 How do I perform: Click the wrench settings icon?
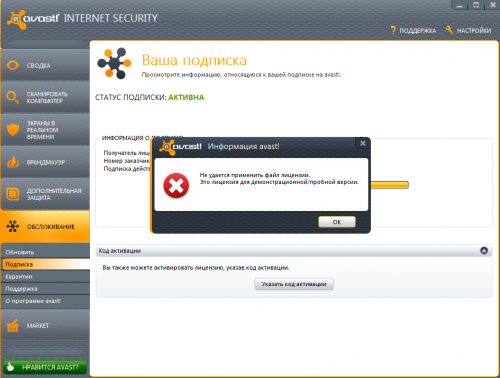450,30
